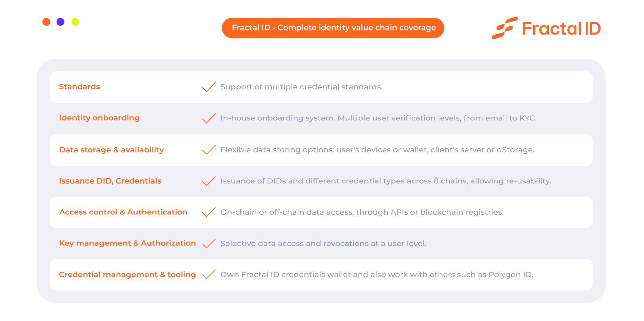Click the Key management & Authorization label
The image size is (644, 321).
coord(127,243)
